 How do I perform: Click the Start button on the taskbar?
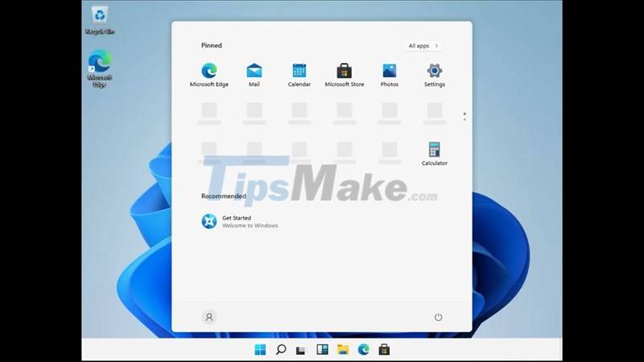[x=260, y=350]
